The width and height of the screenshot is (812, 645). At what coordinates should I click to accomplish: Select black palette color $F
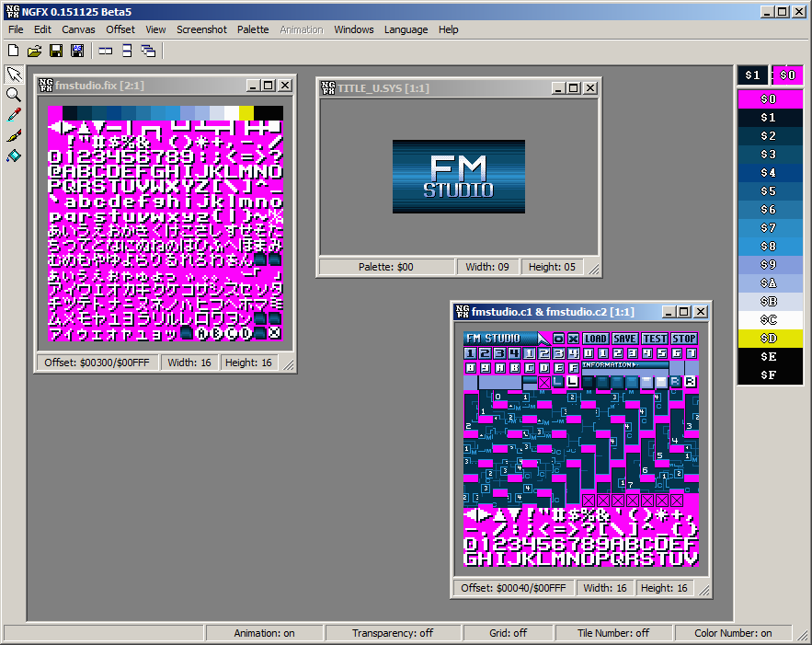770,375
